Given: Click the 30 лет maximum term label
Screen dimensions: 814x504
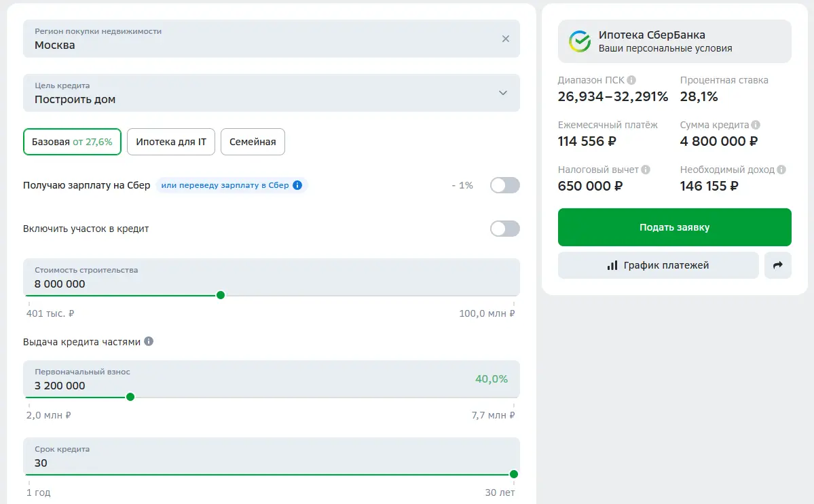Looking at the screenshot, I should [500, 492].
